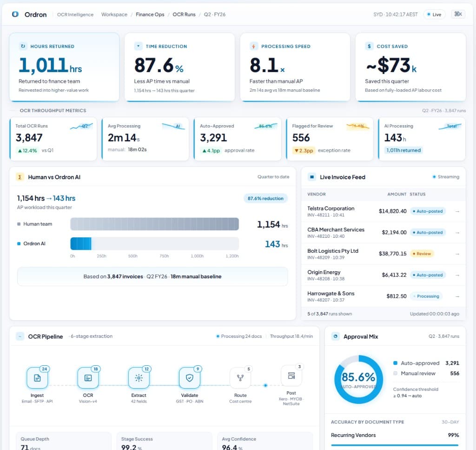Click the Ordron logo icon
The width and height of the screenshot is (476, 450).
[15, 14]
